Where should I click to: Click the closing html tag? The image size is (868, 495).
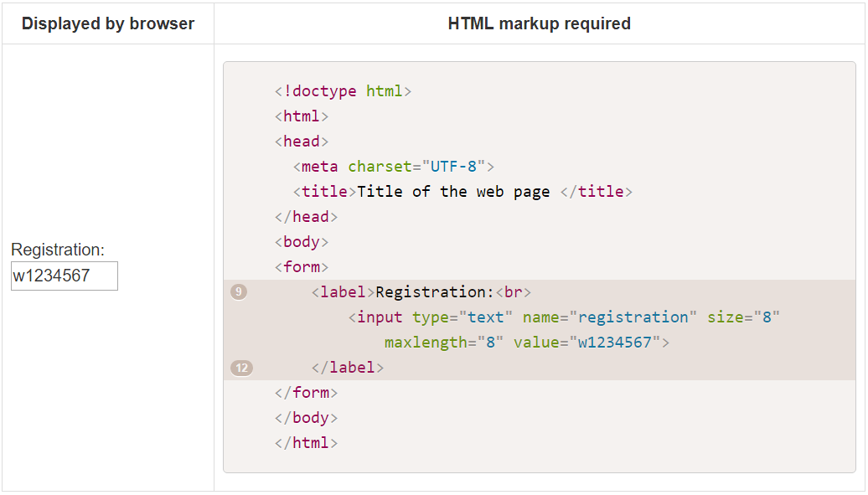305,442
